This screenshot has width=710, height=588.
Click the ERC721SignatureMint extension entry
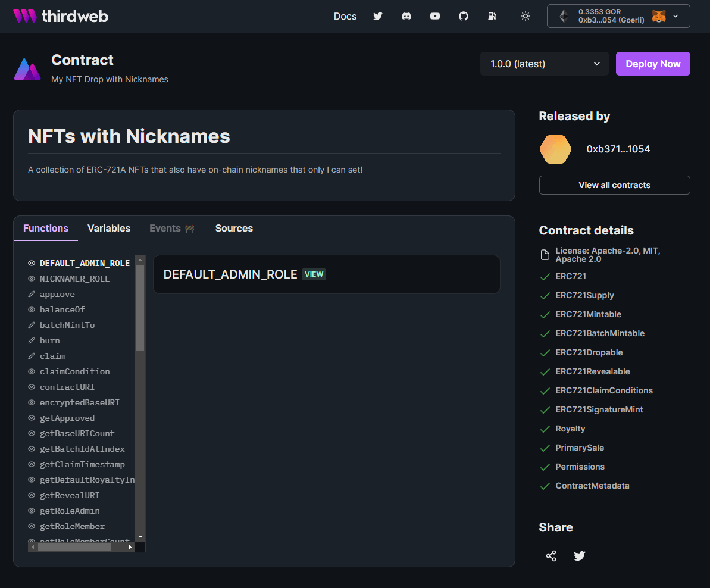click(592, 409)
